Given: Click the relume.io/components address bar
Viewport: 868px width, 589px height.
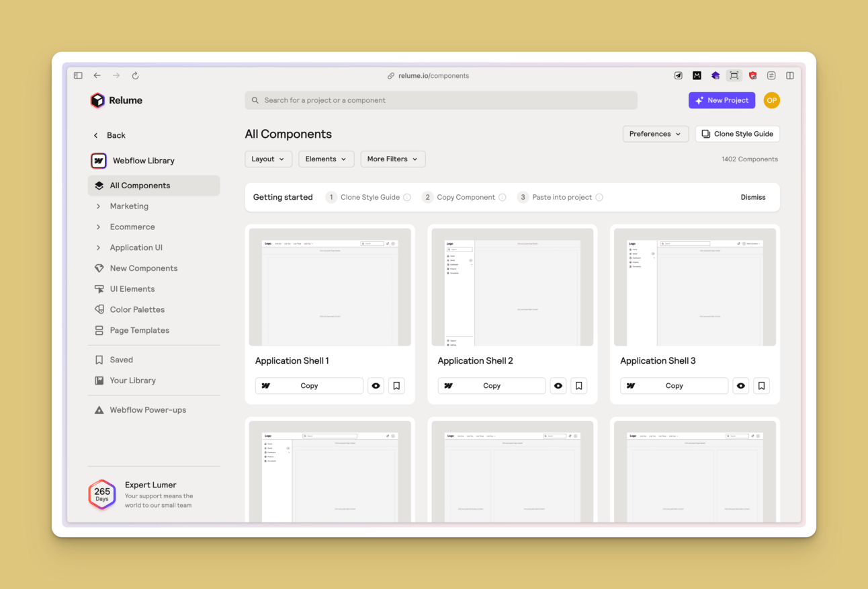Looking at the screenshot, I should click(429, 75).
